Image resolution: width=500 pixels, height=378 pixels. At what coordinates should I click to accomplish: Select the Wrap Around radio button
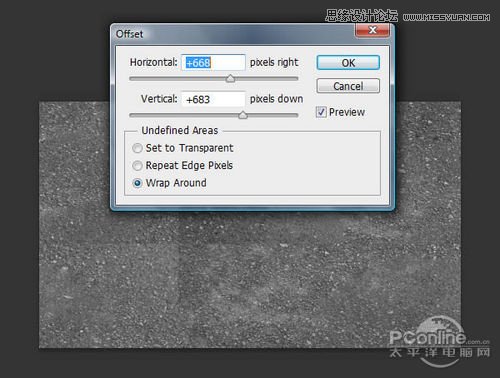click(137, 183)
